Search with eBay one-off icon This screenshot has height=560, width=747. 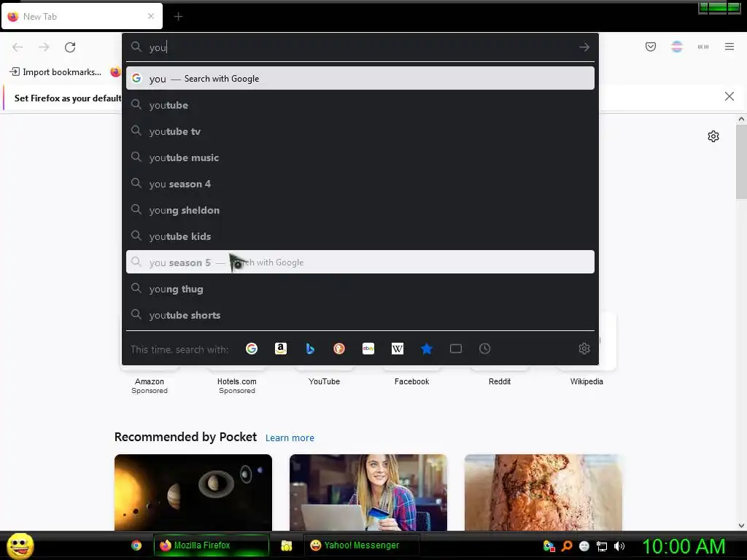pos(368,349)
